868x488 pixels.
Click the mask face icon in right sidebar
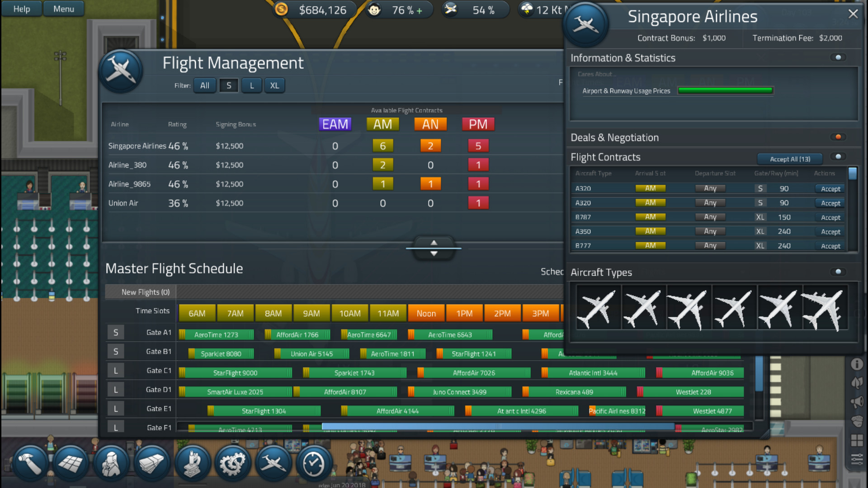pos(857,421)
